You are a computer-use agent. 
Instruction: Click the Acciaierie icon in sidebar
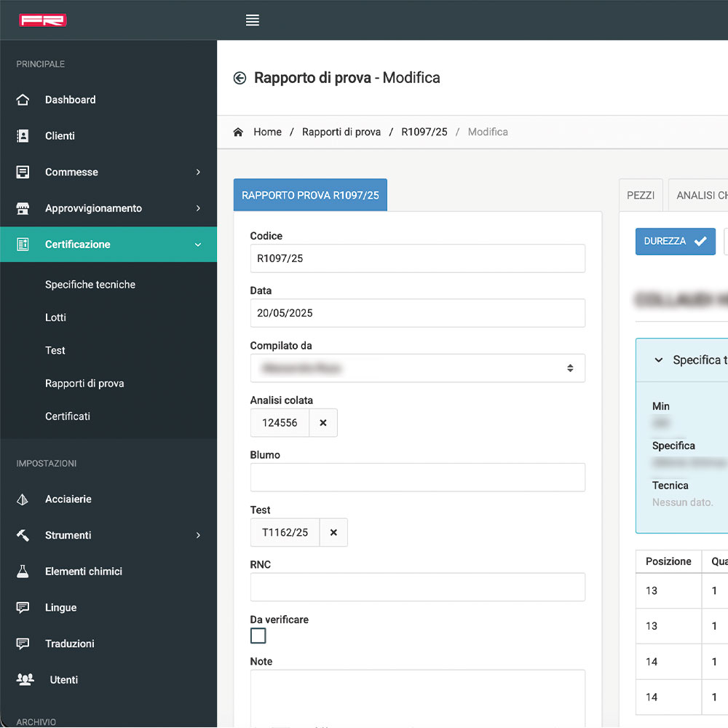coord(23,499)
